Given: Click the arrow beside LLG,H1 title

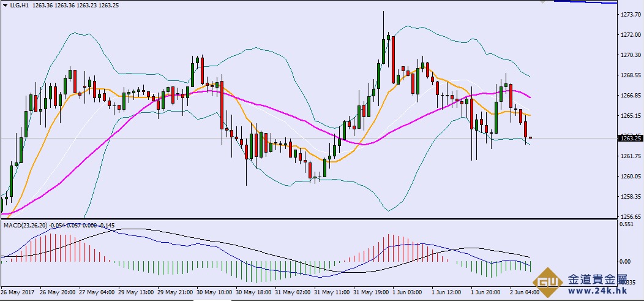Looking at the screenshot, I should click(x=4, y=6).
